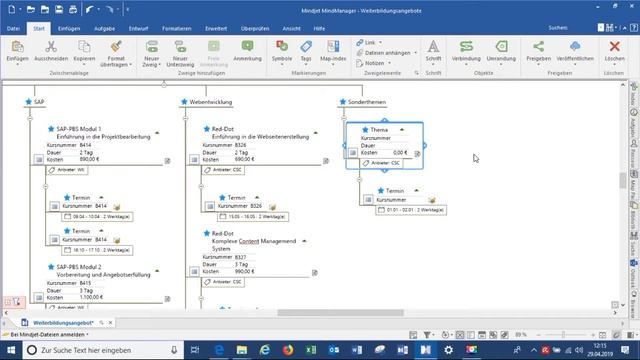Print via the quick access printer icon
640x360 pixels.
click(73, 9)
